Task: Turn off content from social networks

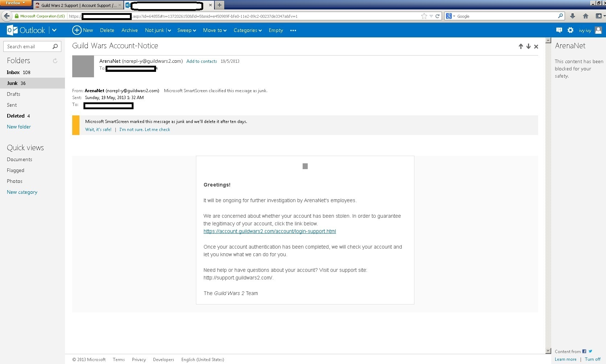Action: click(x=593, y=359)
